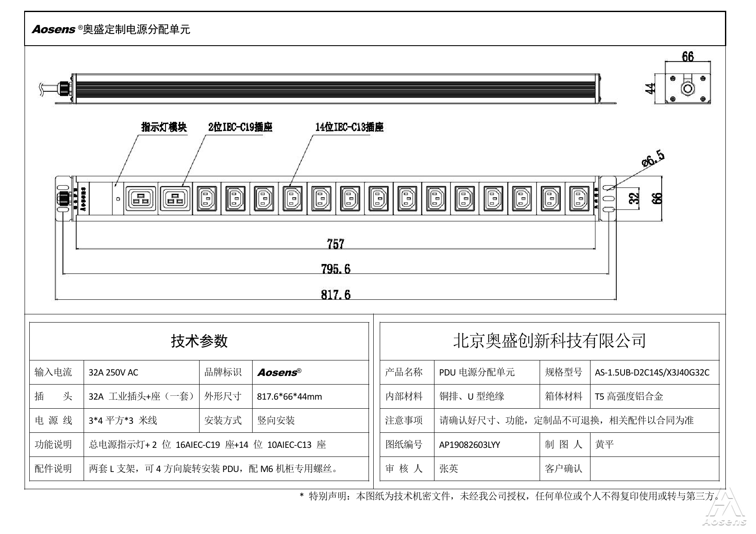Click the 2位IEC-C19插座 callout label

click(x=240, y=127)
